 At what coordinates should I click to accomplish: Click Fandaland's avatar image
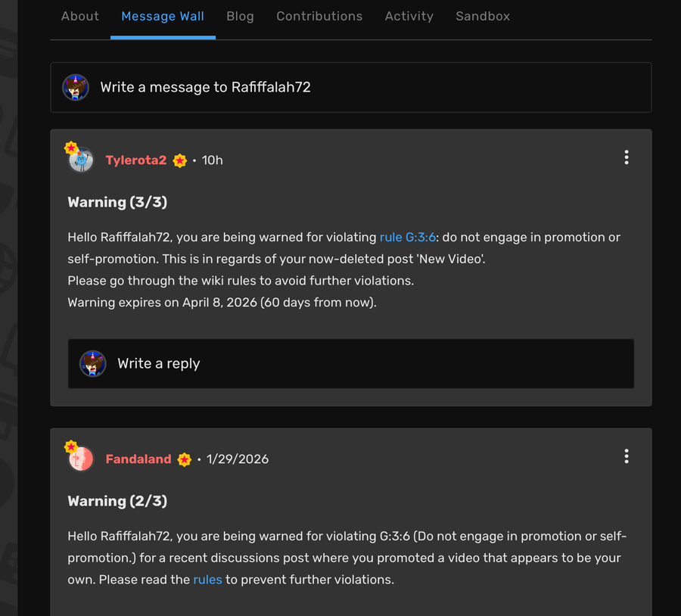tap(81, 459)
